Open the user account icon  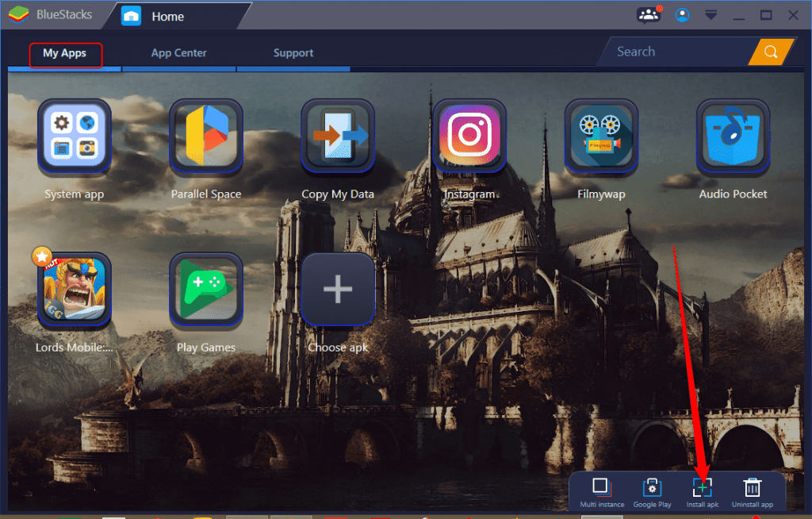click(x=682, y=15)
